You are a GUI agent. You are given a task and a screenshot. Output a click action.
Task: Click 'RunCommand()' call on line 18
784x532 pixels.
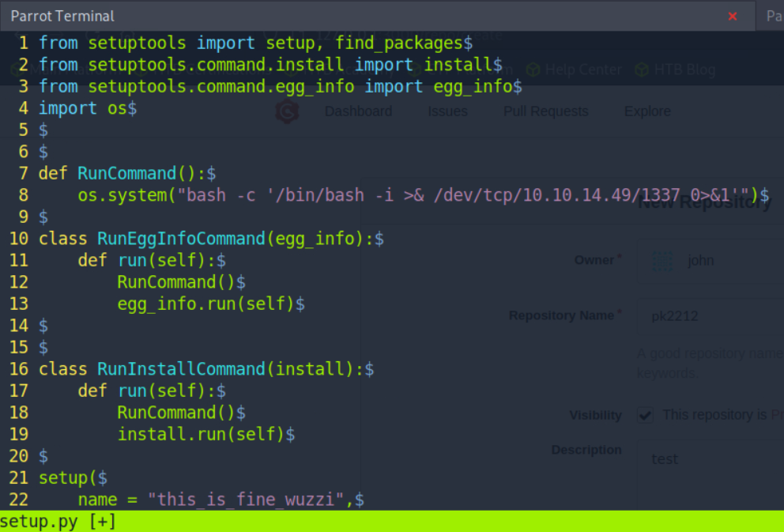(x=176, y=413)
